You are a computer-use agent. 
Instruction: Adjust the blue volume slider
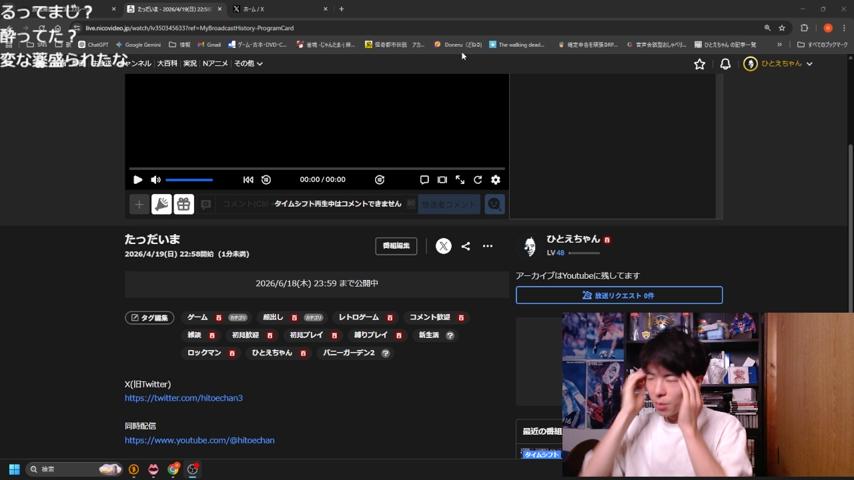(x=189, y=180)
